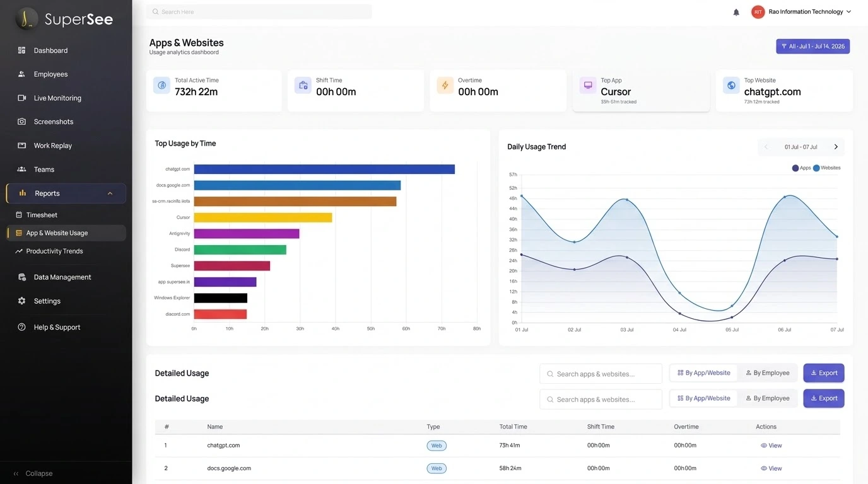This screenshot has height=484, width=868.
Task: Click the Shift Time card icon
Action: coord(303,86)
